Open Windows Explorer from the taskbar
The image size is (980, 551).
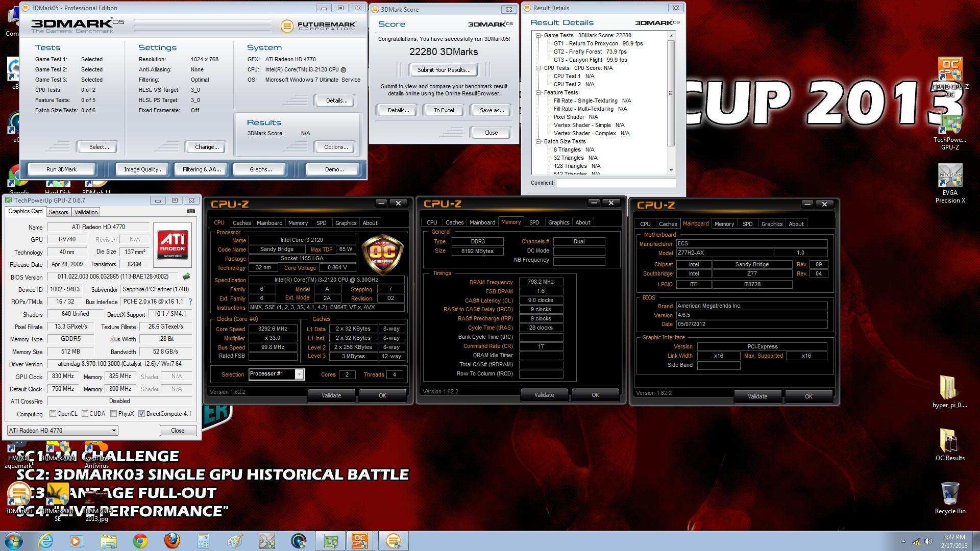pyautogui.click(x=109, y=541)
